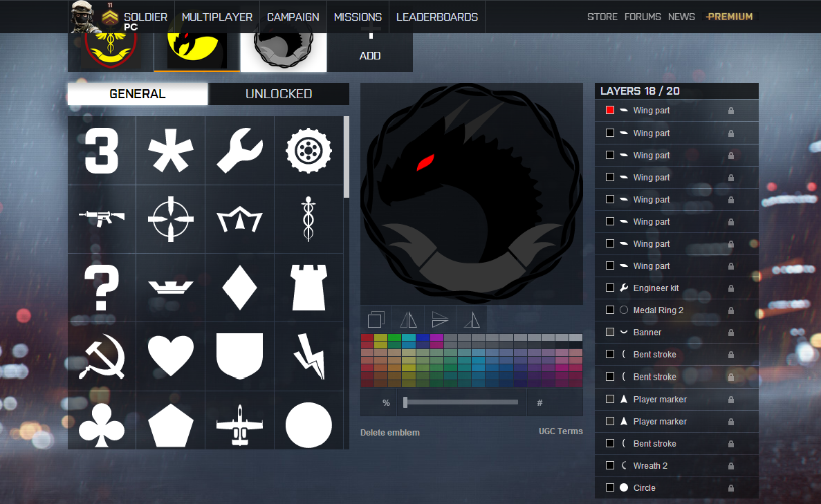Click the question mark shape

click(x=102, y=288)
